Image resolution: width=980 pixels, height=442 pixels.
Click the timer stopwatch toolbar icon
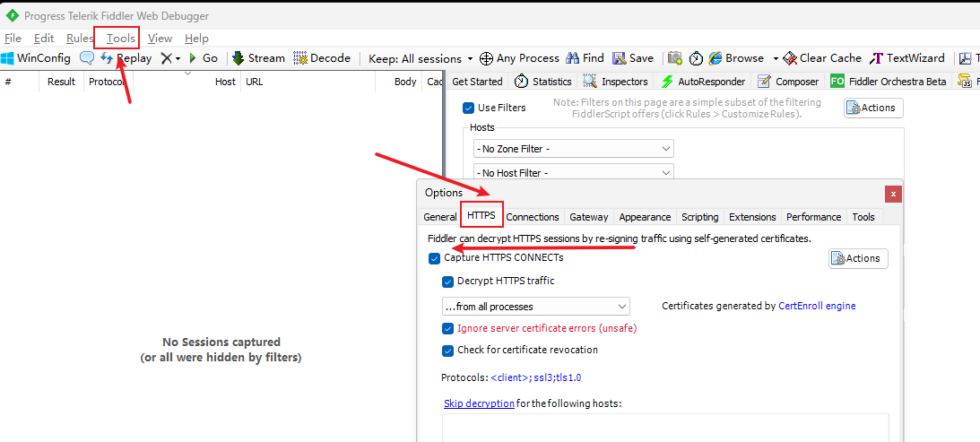(696, 58)
